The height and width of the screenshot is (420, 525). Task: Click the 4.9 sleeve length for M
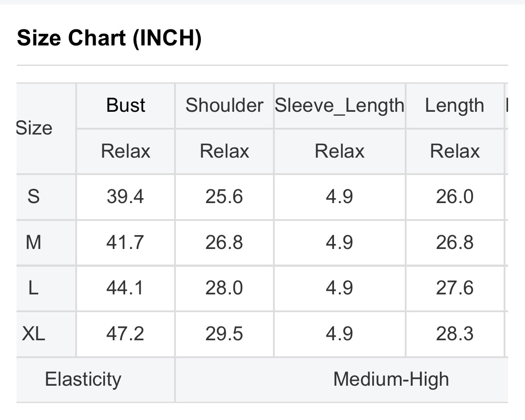click(x=339, y=242)
